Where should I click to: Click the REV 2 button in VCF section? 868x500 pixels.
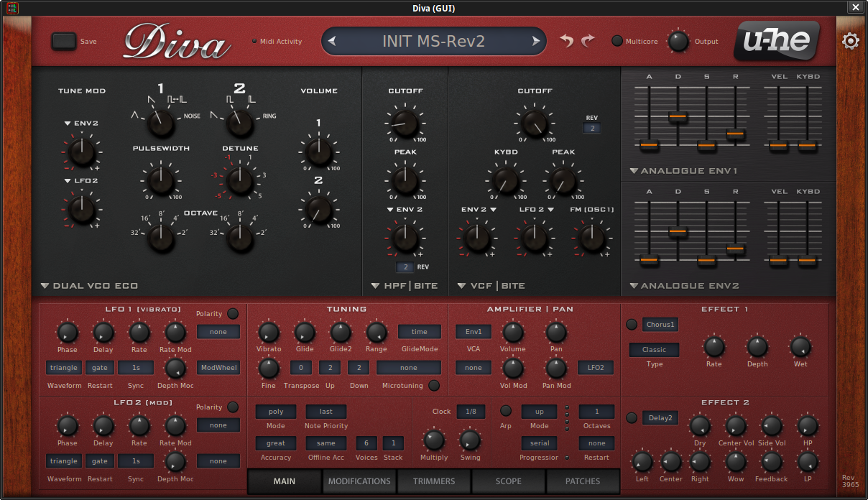[x=592, y=129]
